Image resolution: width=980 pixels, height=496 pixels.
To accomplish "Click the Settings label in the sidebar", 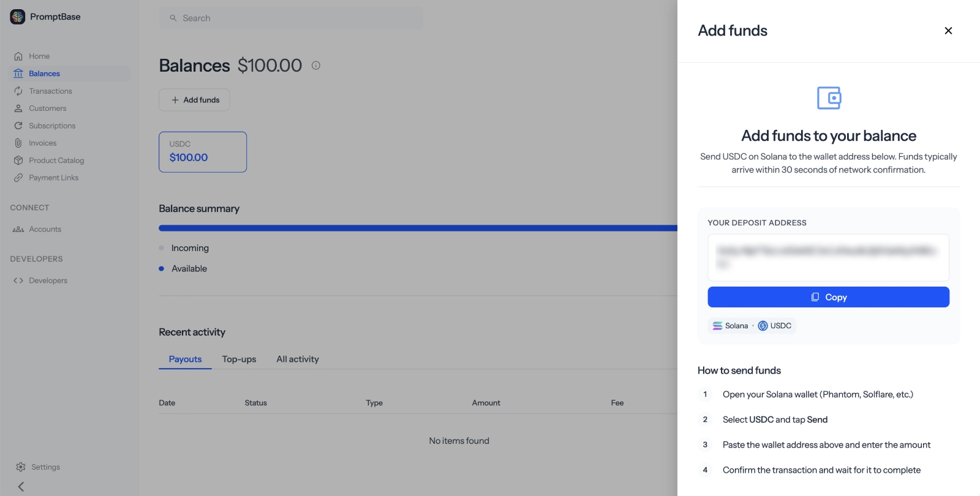I will pos(46,467).
